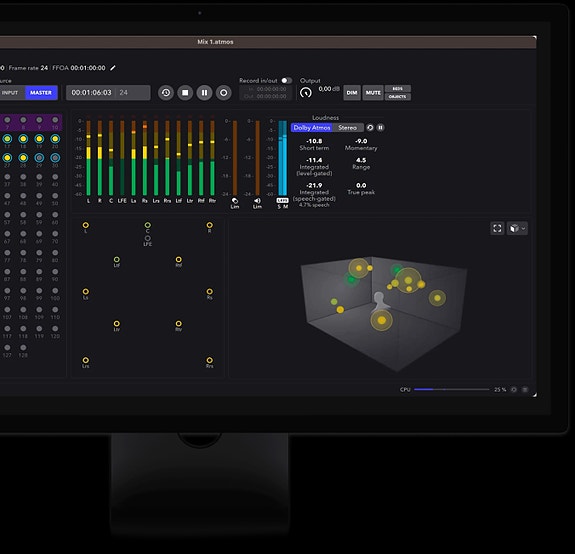
Task: Toggle input object 29
Action: pos(39,158)
